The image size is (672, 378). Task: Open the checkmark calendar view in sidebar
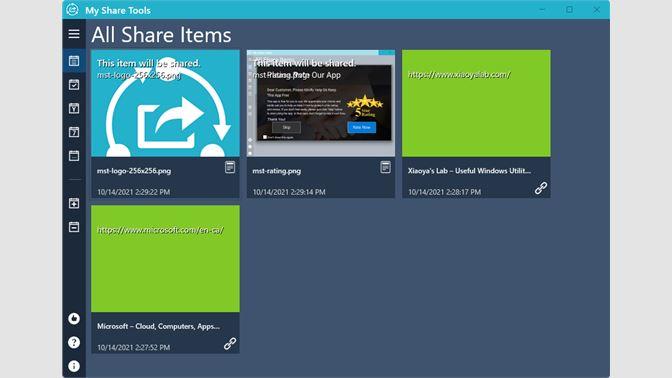[x=74, y=84]
